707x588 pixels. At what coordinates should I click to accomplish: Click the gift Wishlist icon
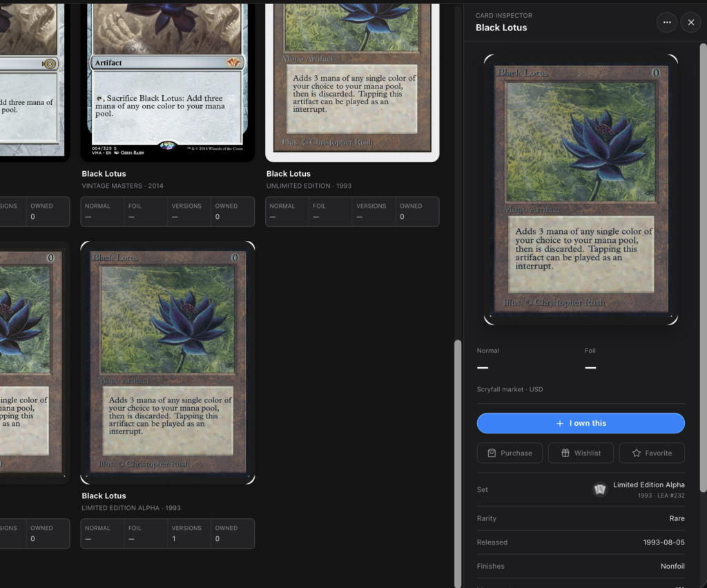click(565, 453)
